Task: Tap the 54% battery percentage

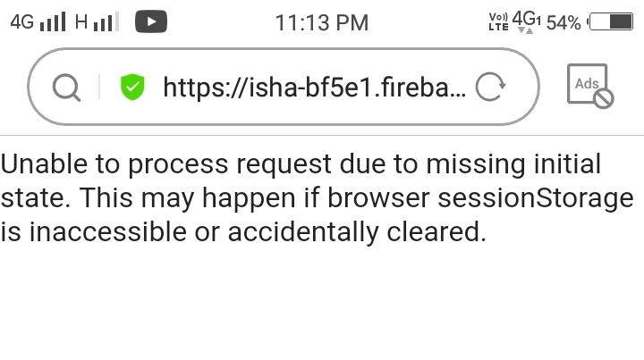Action: coord(563,22)
